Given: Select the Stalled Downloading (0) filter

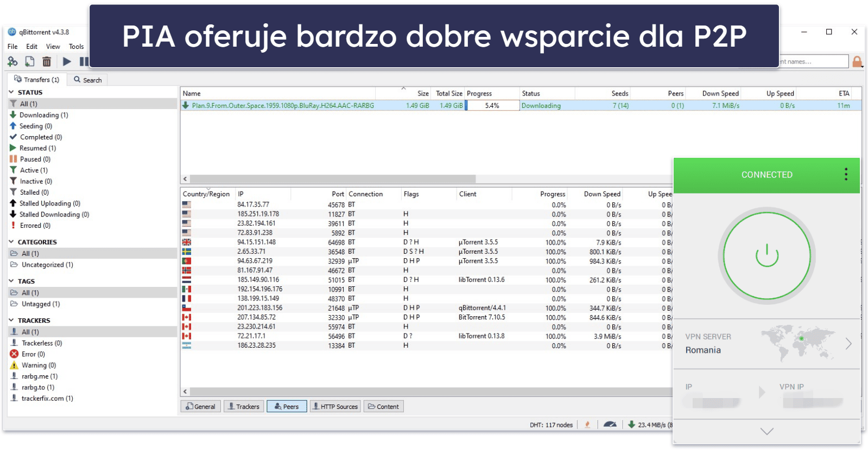Looking at the screenshot, I should (x=92, y=214).
